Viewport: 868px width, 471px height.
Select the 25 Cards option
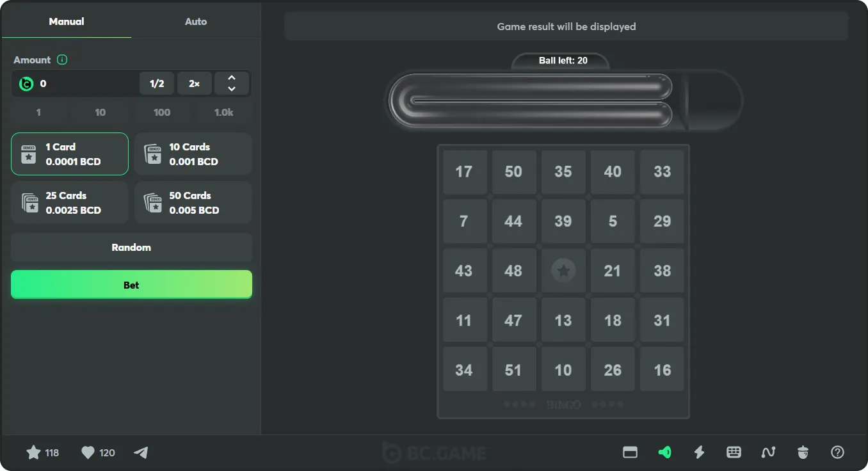tap(70, 203)
